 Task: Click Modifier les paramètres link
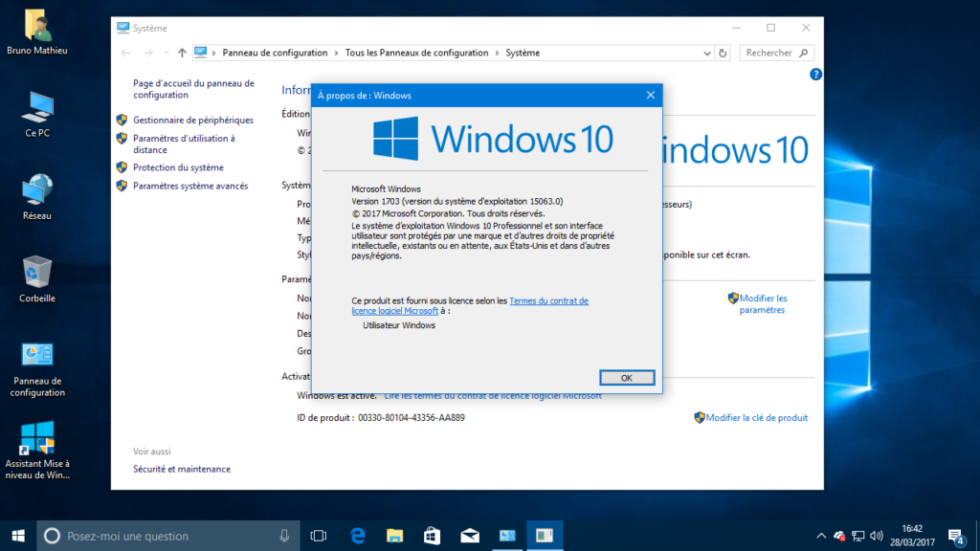(763, 304)
